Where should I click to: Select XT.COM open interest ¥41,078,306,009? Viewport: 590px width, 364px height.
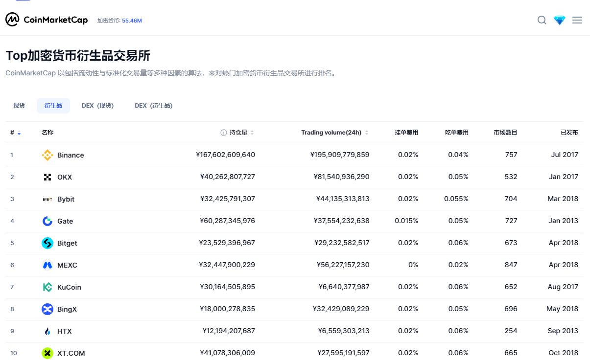coord(228,353)
